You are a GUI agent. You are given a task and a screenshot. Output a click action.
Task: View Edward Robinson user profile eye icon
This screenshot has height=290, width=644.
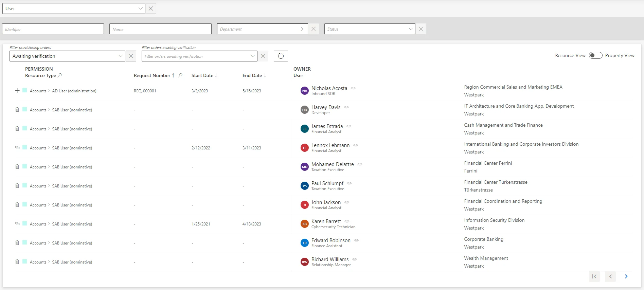coord(357,240)
